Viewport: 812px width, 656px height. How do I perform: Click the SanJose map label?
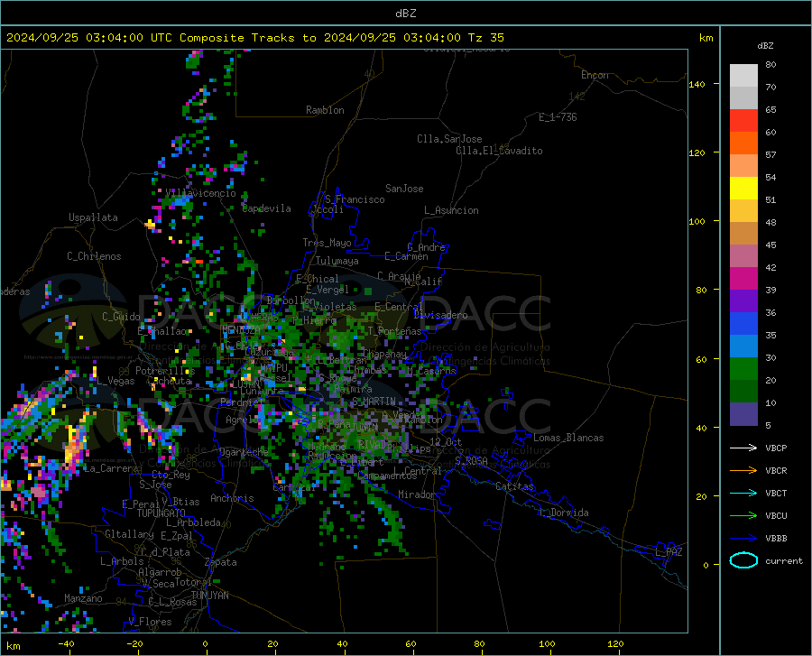click(404, 189)
